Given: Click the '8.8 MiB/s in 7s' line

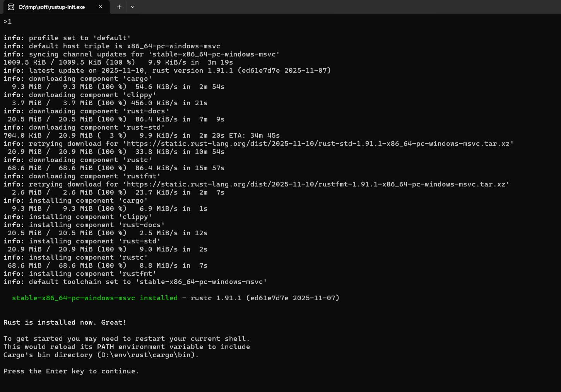Looking at the screenshot, I should pos(108,265).
